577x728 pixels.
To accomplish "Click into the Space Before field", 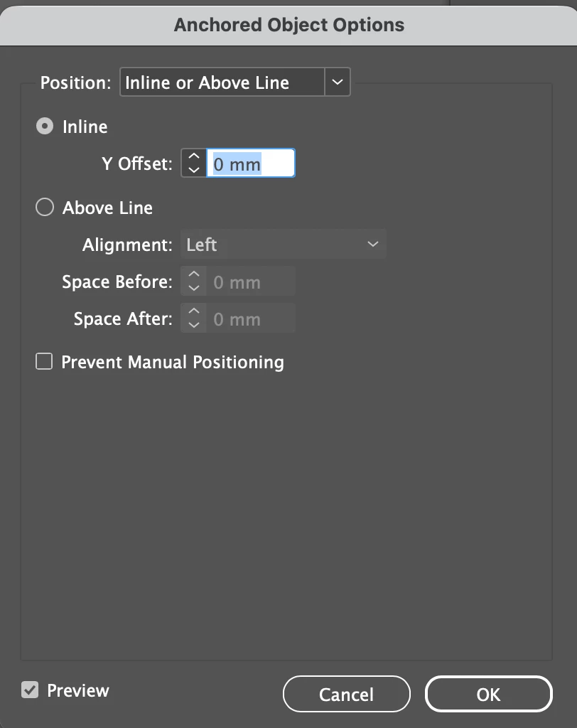I will [x=251, y=282].
